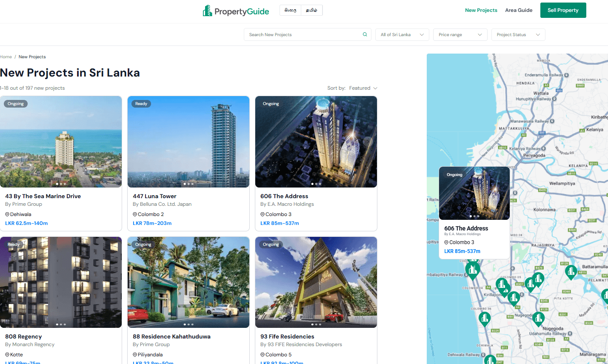
Task: Open the Sort by Featured dropdown
Action: click(x=363, y=88)
